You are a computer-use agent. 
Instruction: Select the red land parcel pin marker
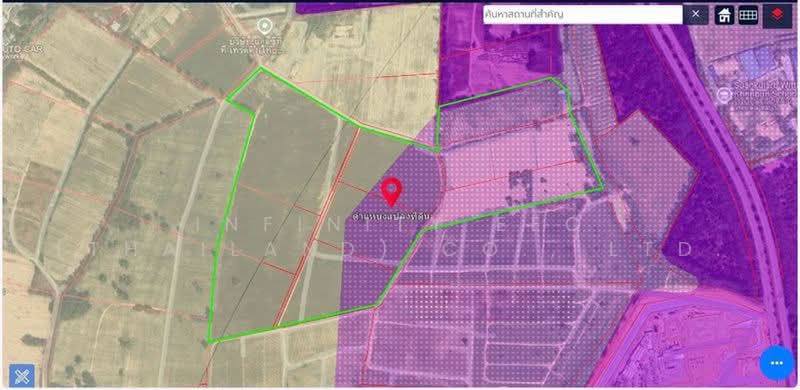point(392,192)
